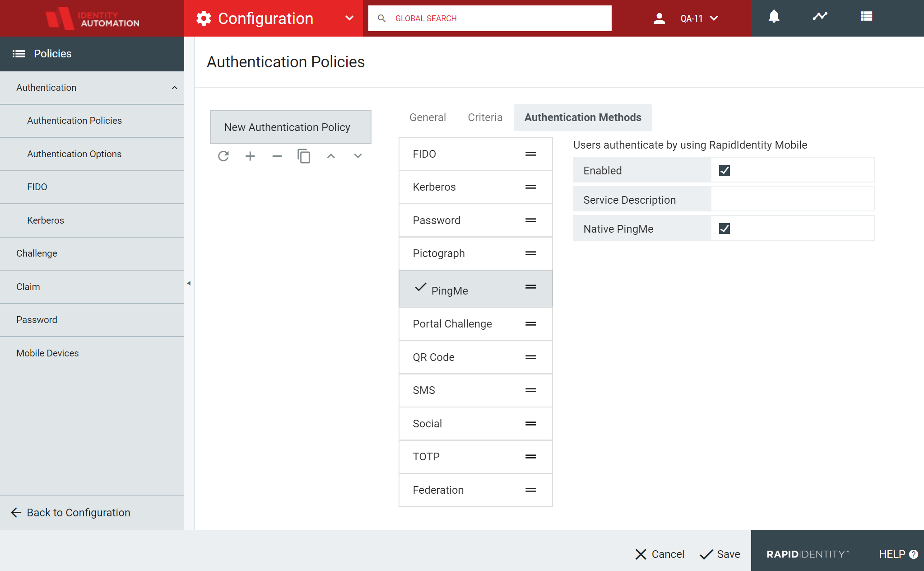Collapse the sidebar with the arrow handle
924x571 pixels.
pyautogui.click(x=189, y=283)
